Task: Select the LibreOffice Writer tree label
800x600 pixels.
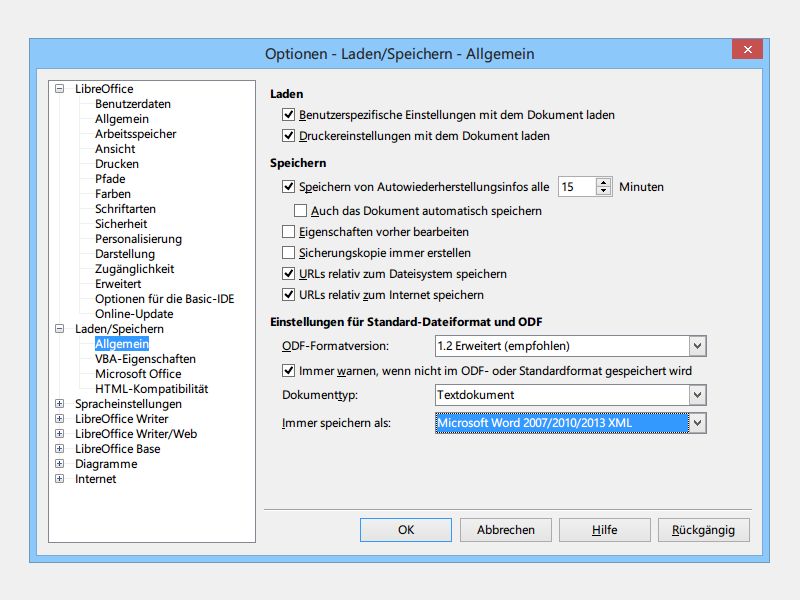Action: tap(121, 419)
